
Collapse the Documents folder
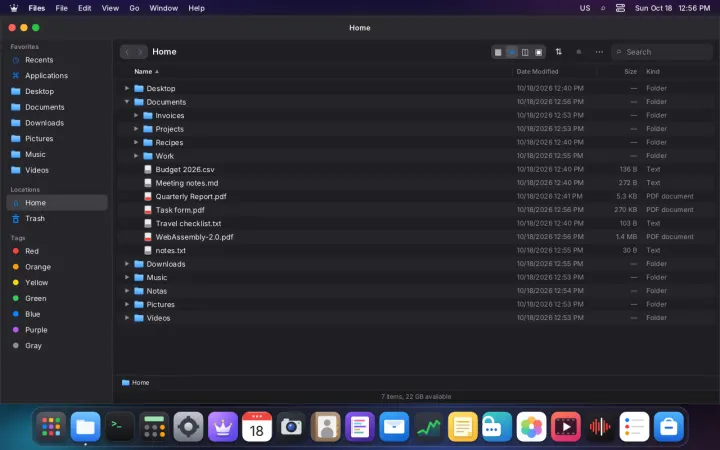127,102
